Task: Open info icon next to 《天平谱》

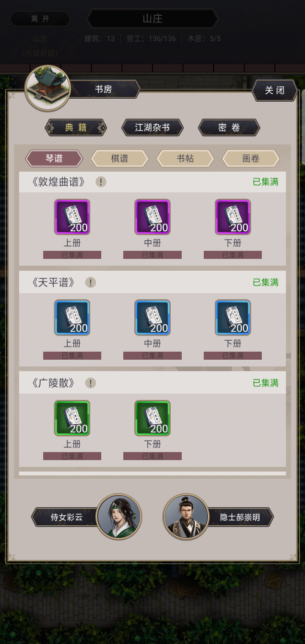Action: 91,283
